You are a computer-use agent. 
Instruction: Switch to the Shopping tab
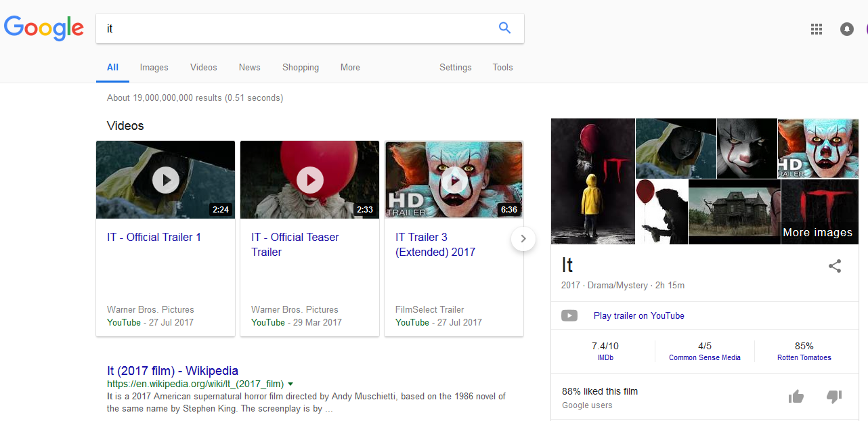pyautogui.click(x=301, y=67)
